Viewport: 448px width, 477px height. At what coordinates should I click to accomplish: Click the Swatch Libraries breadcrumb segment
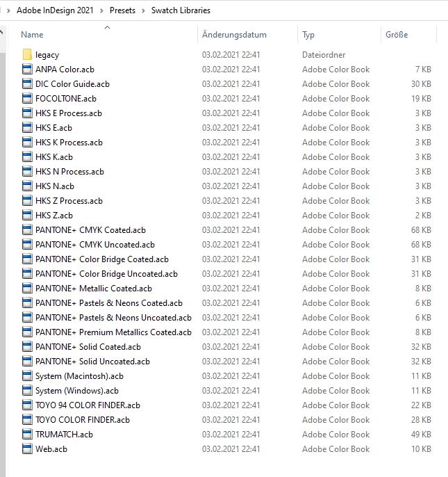(181, 10)
